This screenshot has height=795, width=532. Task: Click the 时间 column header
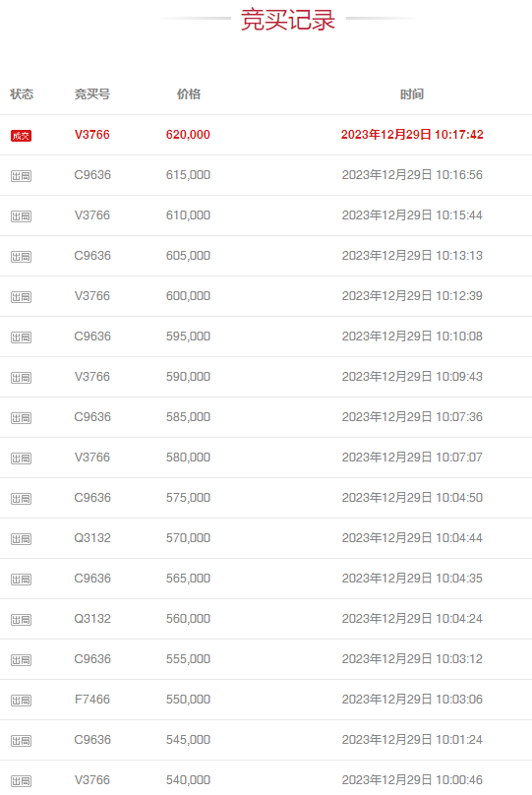[412, 94]
